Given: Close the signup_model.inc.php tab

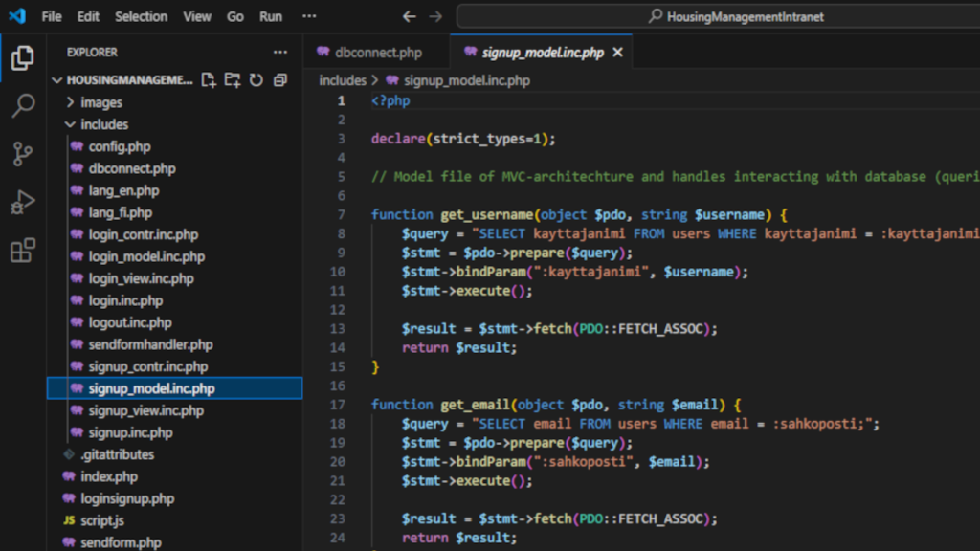Looking at the screenshot, I should pos(617,53).
